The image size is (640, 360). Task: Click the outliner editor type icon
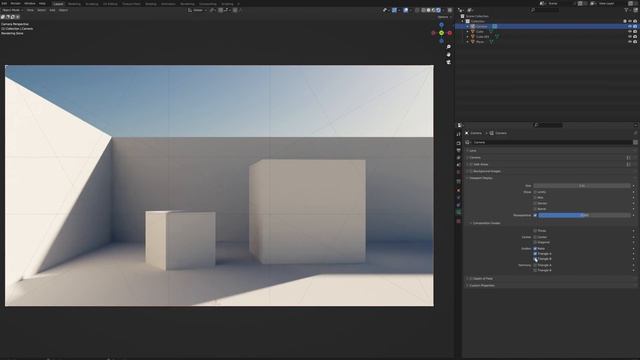[x=460, y=10]
